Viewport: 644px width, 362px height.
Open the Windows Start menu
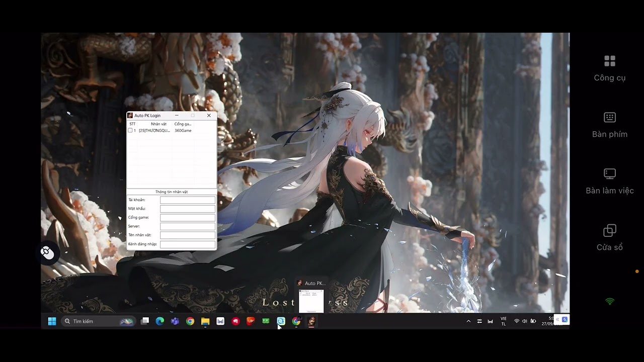coord(52,321)
